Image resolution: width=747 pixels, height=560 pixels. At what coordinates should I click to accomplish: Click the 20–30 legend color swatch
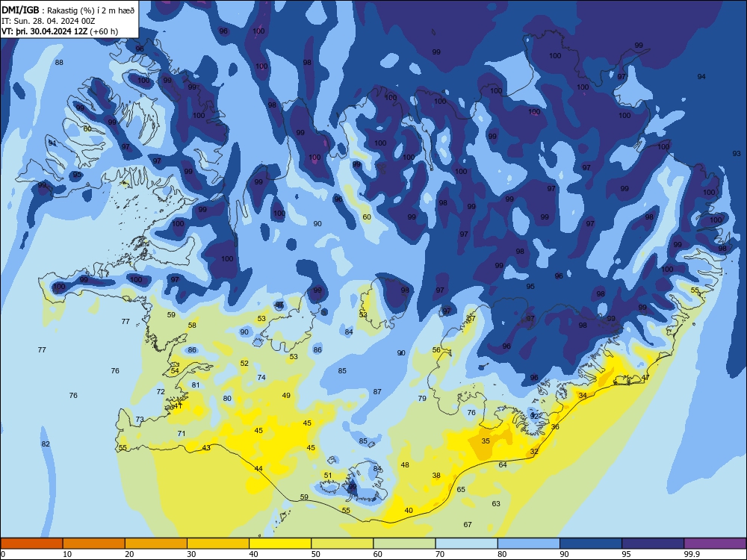point(156,544)
